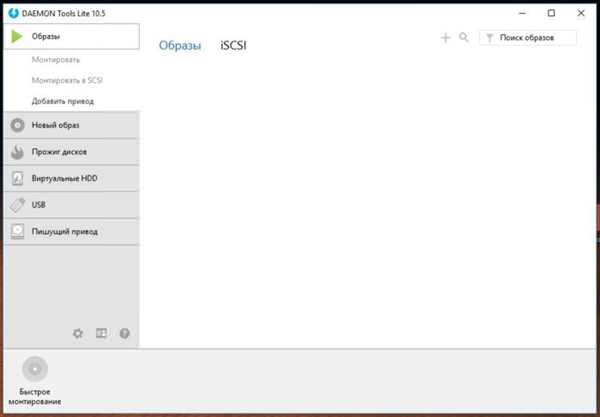The width and height of the screenshot is (600, 417).
Task: Open the Новый образ section
Action: pyautogui.click(x=72, y=125)
